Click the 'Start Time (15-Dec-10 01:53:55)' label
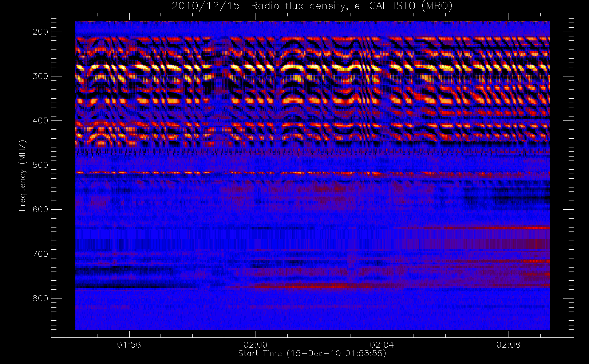Screen dimensions: 589x364 312,353
